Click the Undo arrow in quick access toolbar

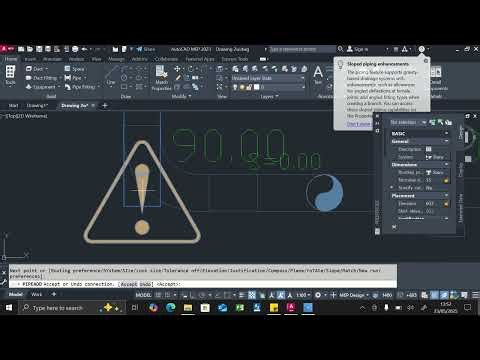(84, 49)
